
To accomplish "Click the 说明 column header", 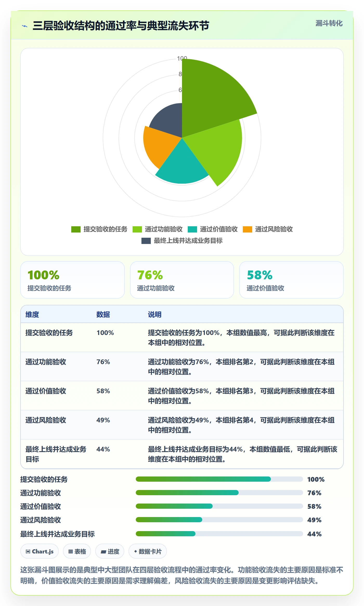I will [x=155, y=314].
